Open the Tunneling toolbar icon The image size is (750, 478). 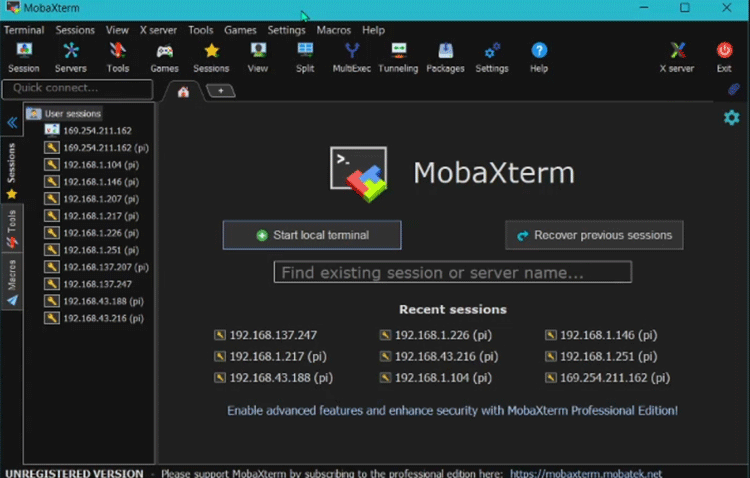point(398,57)
